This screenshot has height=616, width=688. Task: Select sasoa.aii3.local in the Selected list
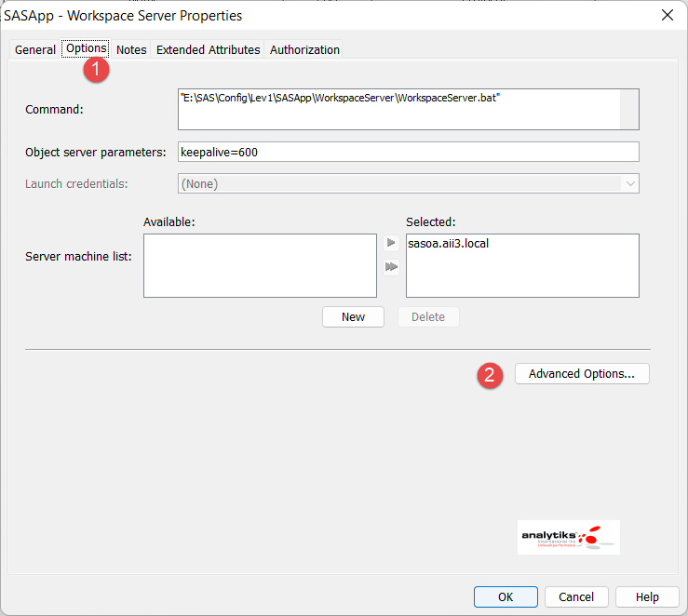pos(448,244)
